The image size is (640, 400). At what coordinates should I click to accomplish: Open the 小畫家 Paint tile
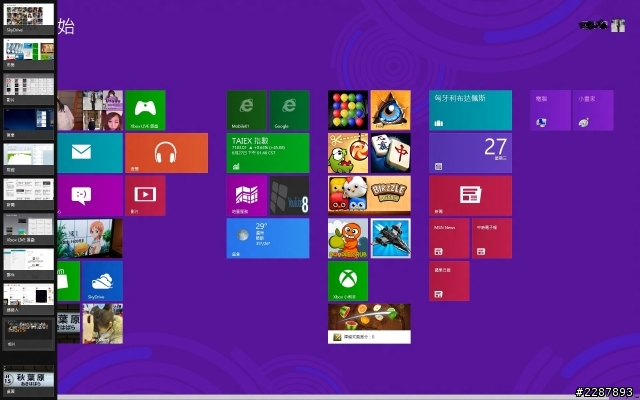593,110
